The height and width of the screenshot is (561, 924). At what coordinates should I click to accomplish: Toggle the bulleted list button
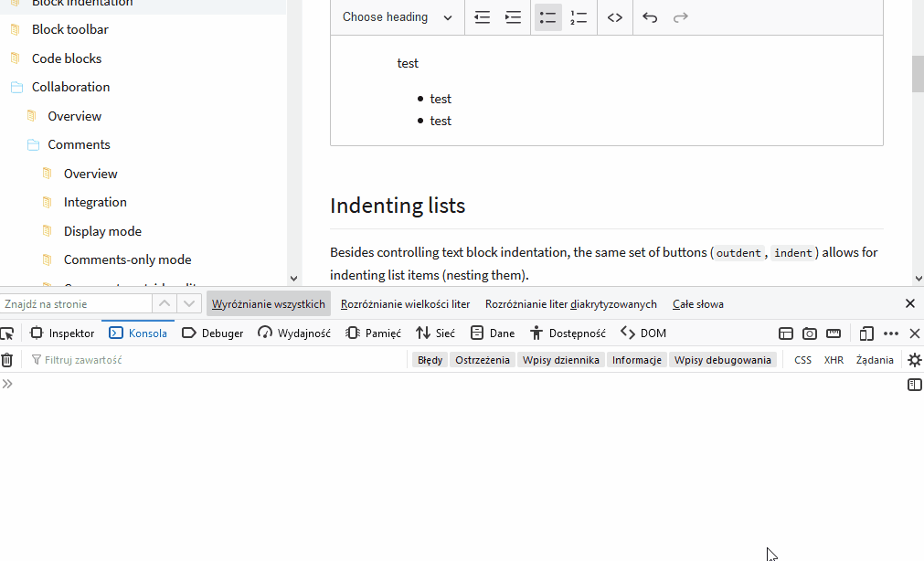click(548, 17)
